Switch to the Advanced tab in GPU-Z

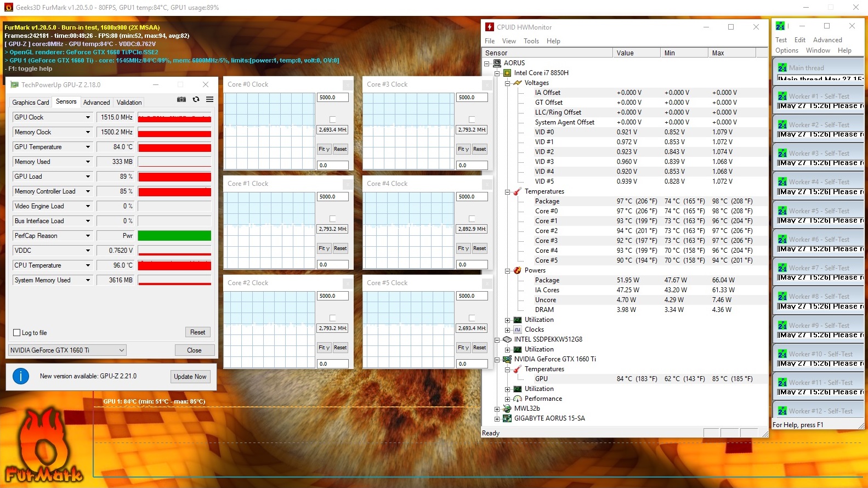(97, 103)
